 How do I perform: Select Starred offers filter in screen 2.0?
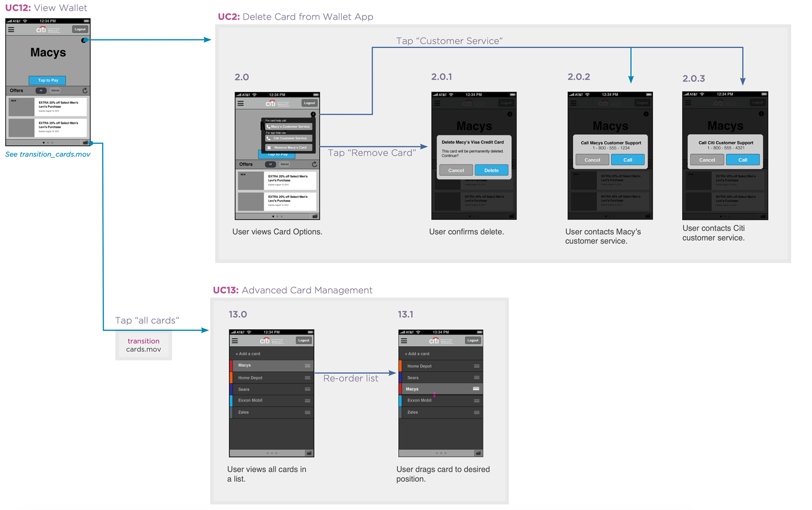[x=285, y=164]
